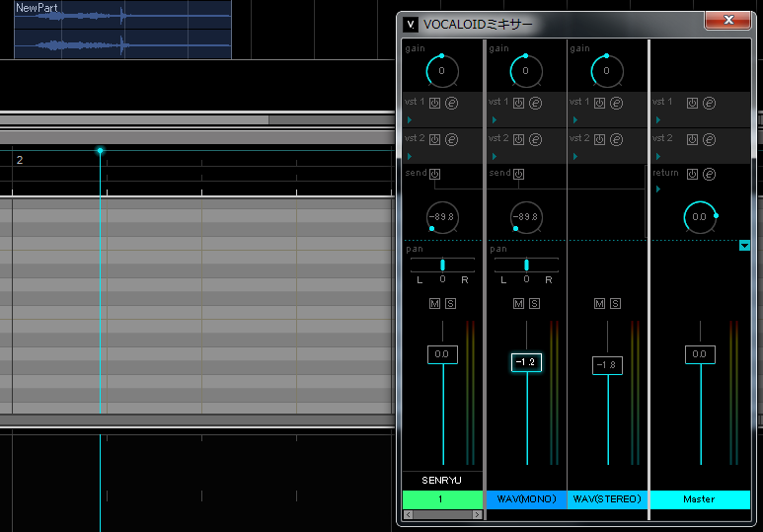
Task: Click Master volume fader handle
Action: click(x=700, y=354)
